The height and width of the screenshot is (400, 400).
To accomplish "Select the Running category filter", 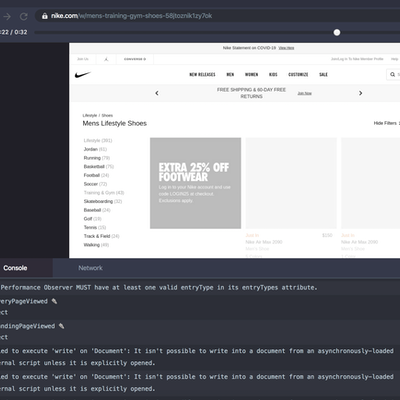I will pyautogui.click(x=97, y=158).
